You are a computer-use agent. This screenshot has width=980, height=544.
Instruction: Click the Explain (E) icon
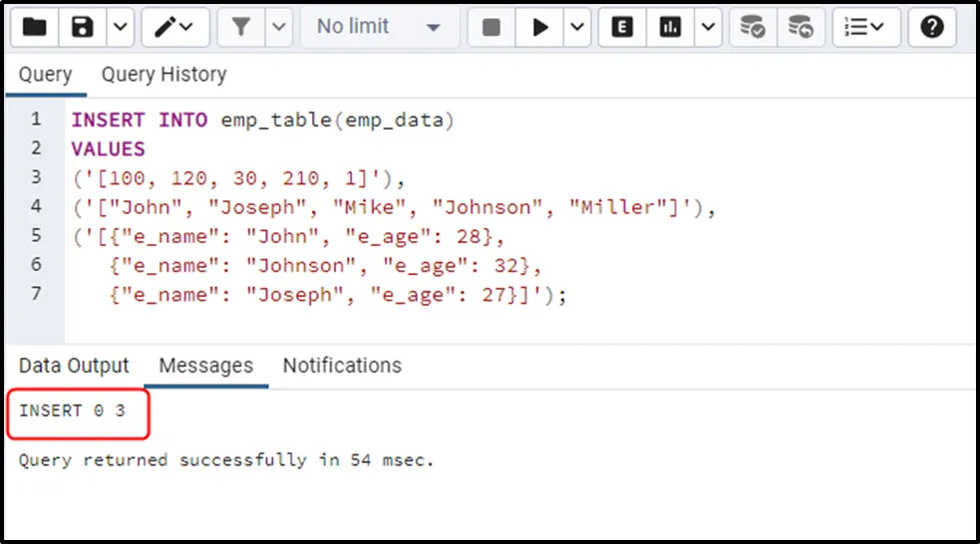pos(622,28)
